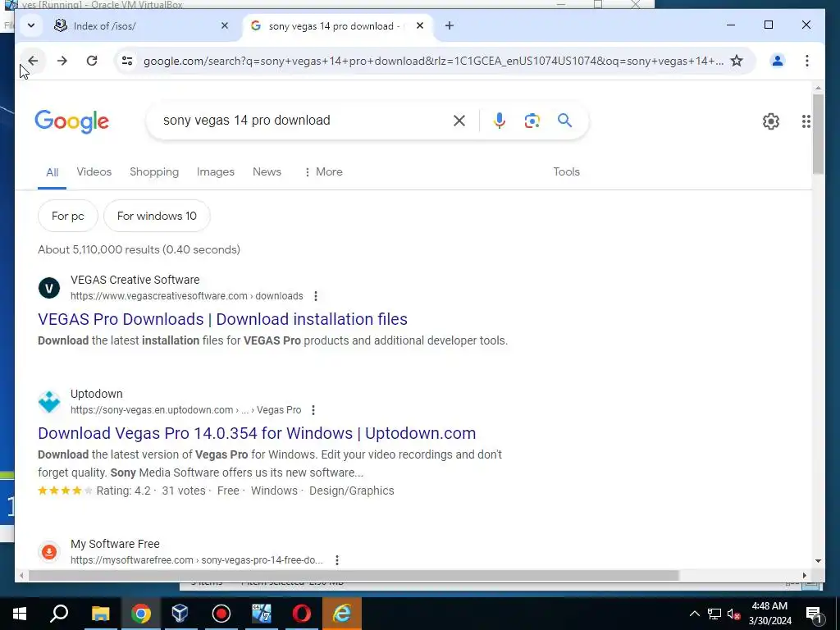840x630 pixels.
Task: Click the vertical scrollbar thumb
Action: pos(818,134)
